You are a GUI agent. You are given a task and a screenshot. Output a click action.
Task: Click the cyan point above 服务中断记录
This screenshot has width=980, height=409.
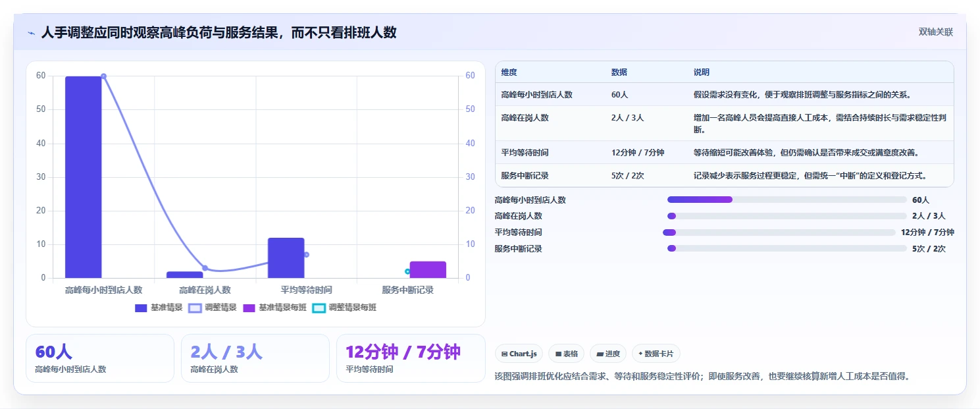pos(407,271)
